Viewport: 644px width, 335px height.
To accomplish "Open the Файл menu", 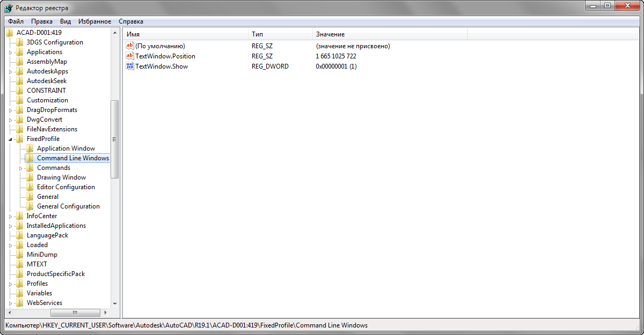I will pos(16,21).
